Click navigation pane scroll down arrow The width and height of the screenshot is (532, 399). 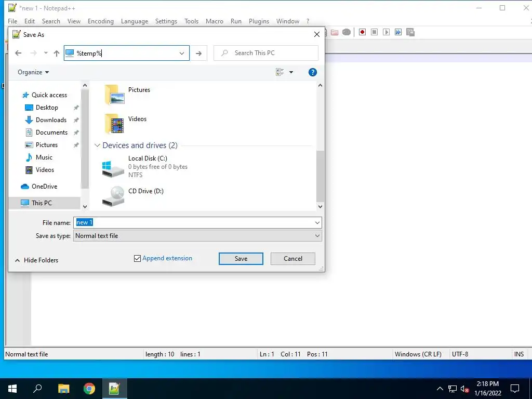[85, 206]
